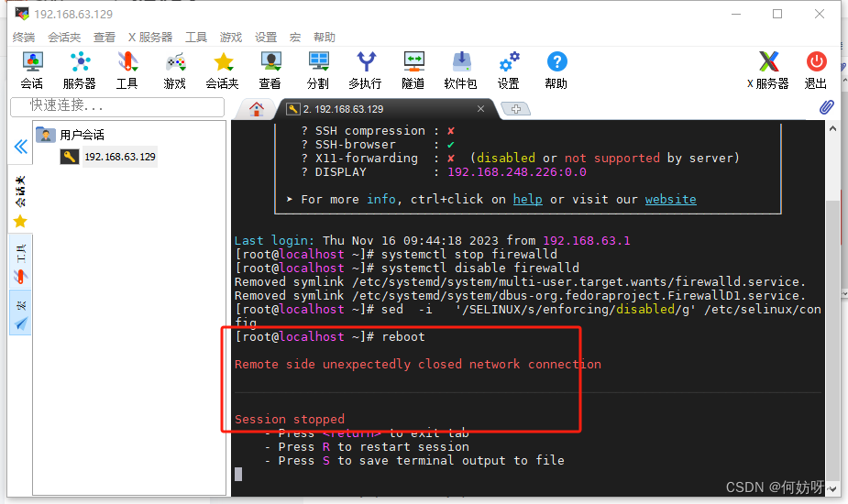Open the 帮助 menu in the menu bar

point(324,38)
